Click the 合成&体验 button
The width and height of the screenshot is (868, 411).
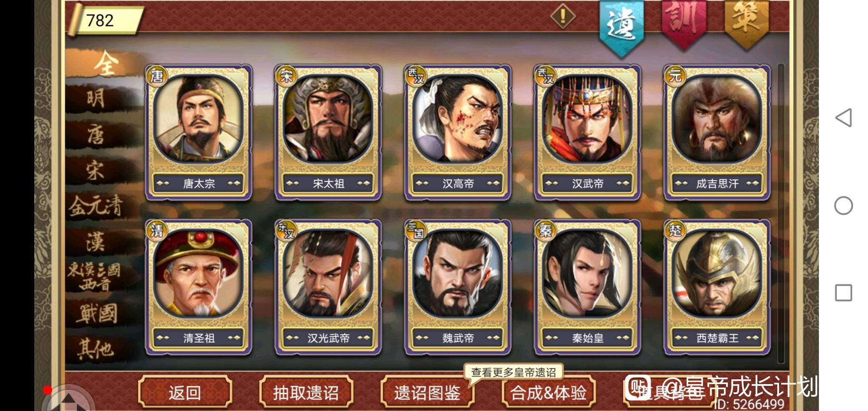(548, 392)
